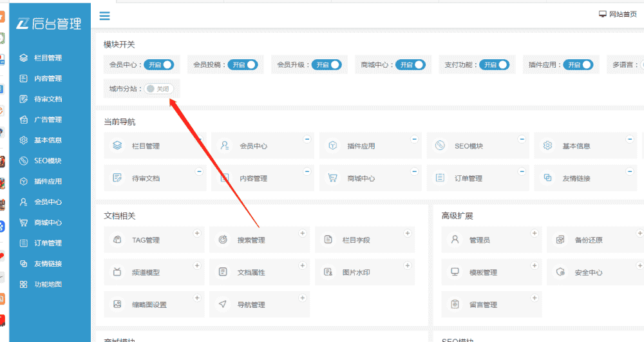The height and width of the screenshot is (342, 644).
Task: Click the hamburger menu icon to collapse sidebar
Action: (x=104, y=16)
